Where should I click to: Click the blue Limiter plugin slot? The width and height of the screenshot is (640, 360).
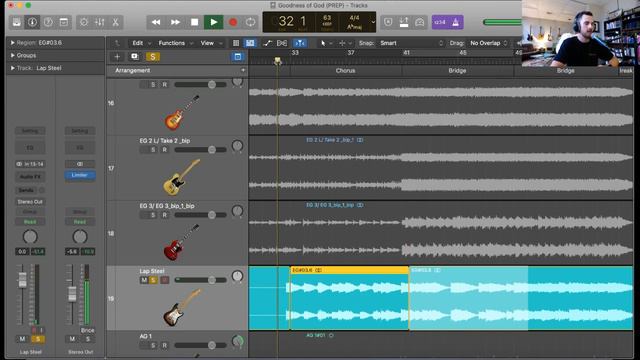point(80,175)
